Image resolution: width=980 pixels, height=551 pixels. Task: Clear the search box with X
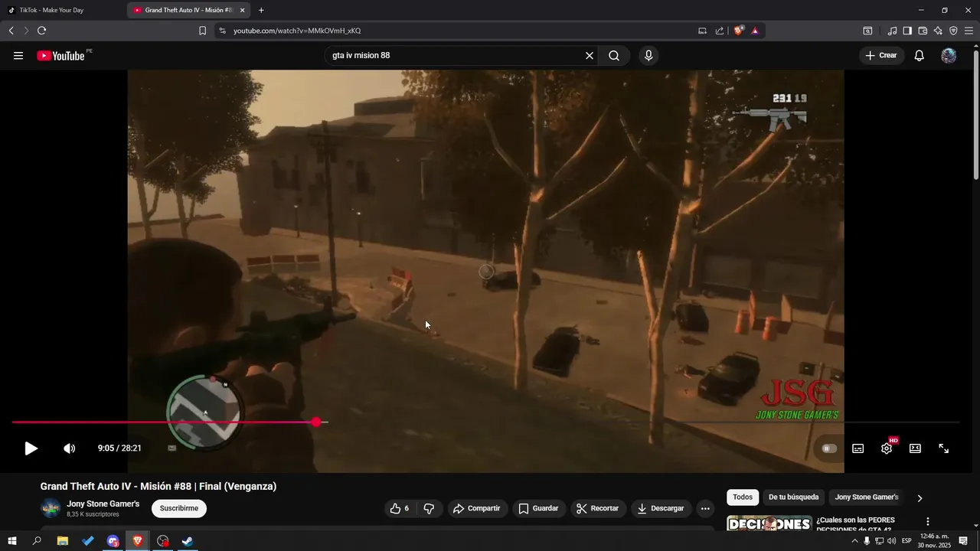pyautogui.click(x=590, y=56)
